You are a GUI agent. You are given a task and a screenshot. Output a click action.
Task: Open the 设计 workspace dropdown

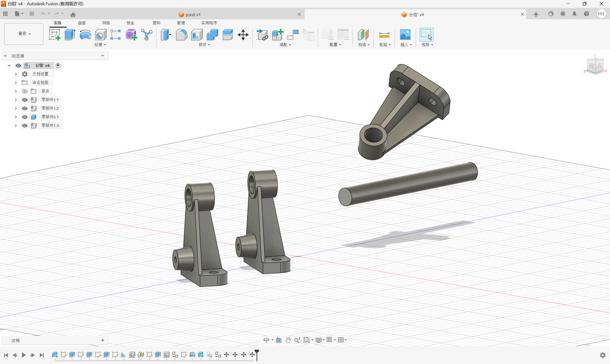[24, 34]
